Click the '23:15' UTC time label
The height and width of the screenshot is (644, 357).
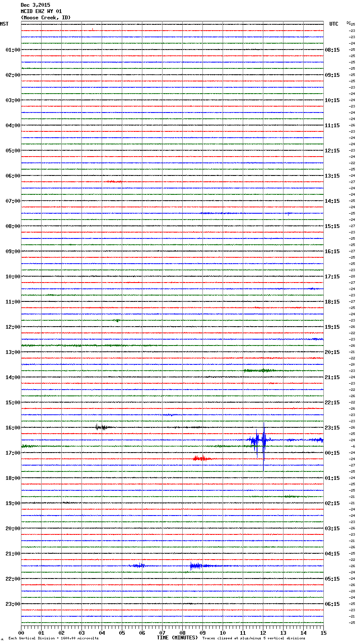click(332, 428)
